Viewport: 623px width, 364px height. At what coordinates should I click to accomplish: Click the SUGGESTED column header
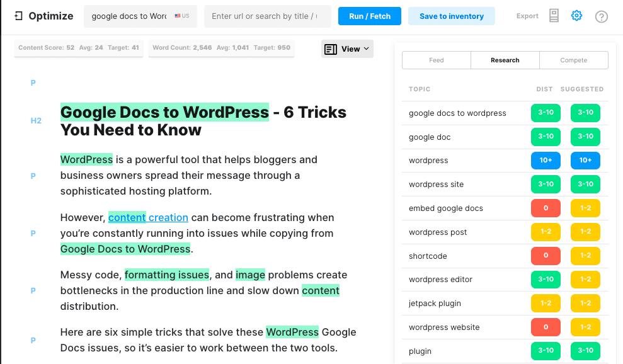[582, 89]
